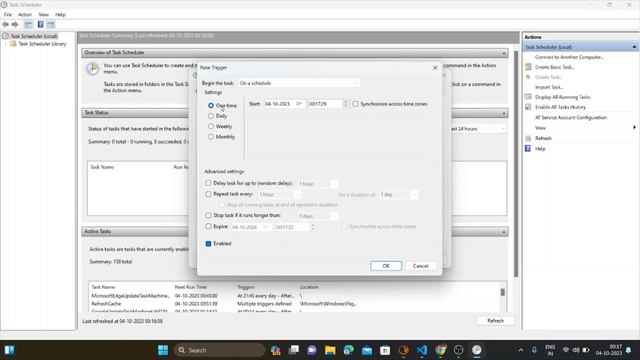Open the Start date calendar picker
The height and width of the screenshot is (360, 640).
pyautogui.click(x=299, y=104)
